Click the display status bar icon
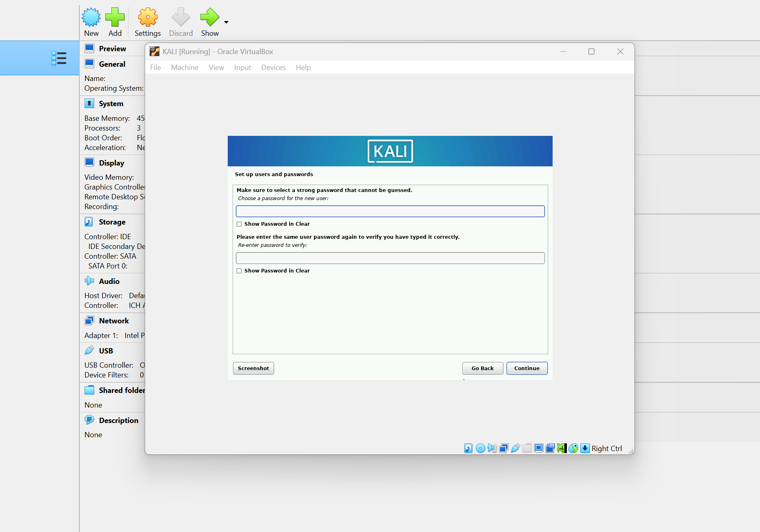Viewport: 760px width, 532px height. pyautogui.click(x=538, y=448)
